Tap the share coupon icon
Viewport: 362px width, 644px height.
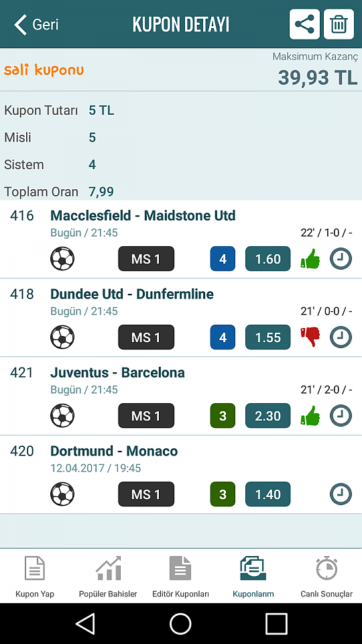(304, 24)
